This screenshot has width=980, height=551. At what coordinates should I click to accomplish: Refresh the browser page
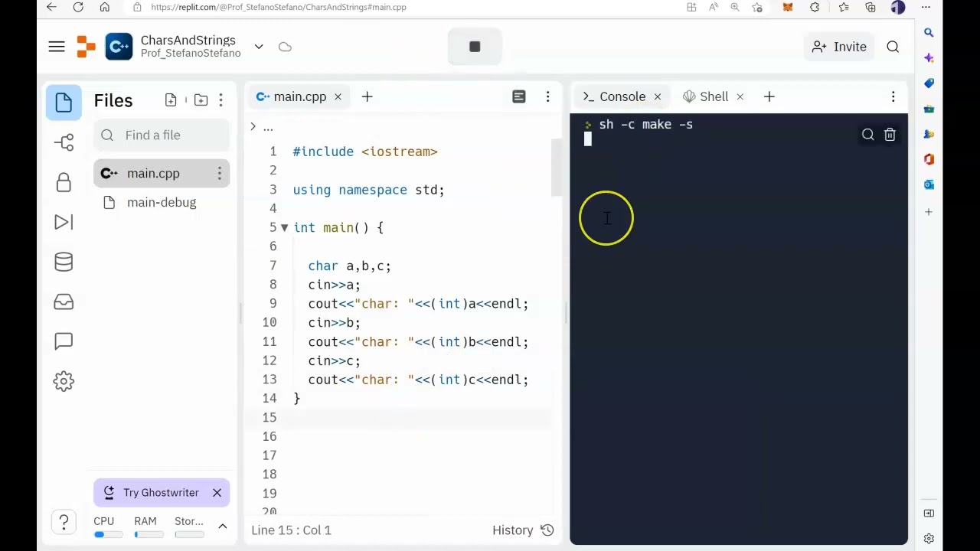pyautogui.click(x=78, y=7)
